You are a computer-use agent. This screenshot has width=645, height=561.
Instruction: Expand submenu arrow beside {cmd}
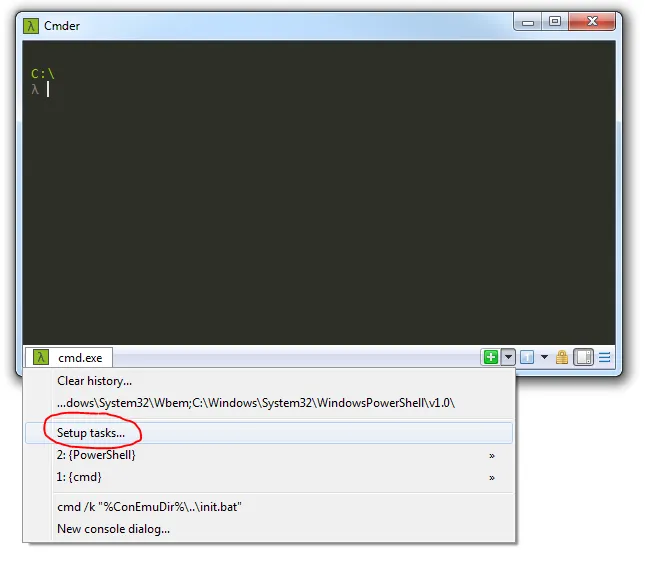pos(492,478)
